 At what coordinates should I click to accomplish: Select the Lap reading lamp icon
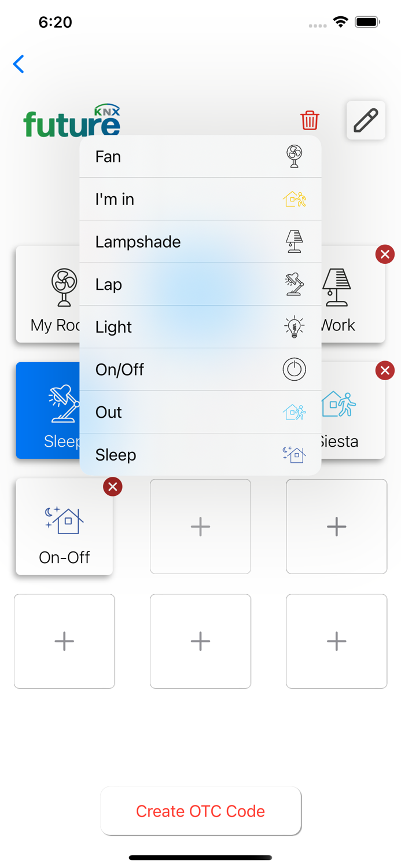[x=294, y=284]
